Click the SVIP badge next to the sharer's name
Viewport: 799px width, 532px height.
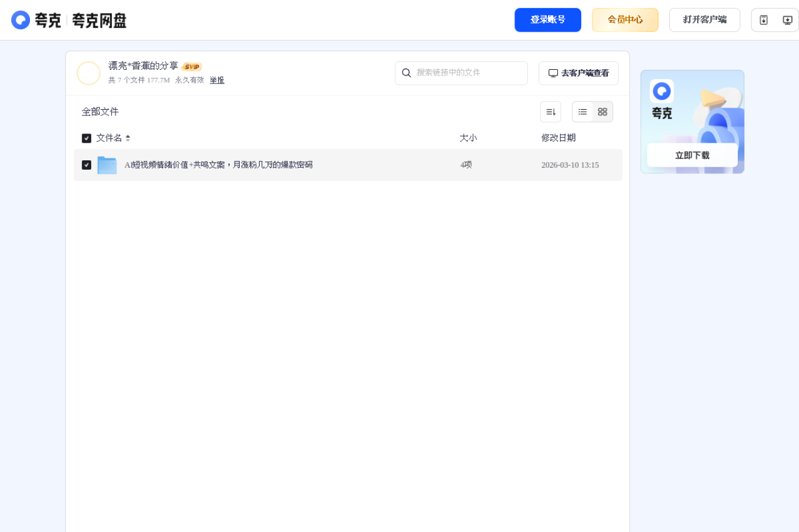click(192, 66)
